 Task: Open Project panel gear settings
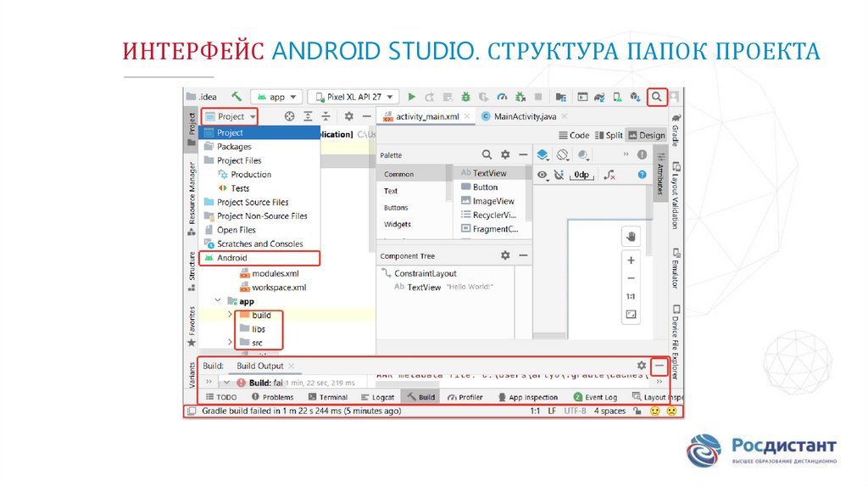(x=348, y=116)
